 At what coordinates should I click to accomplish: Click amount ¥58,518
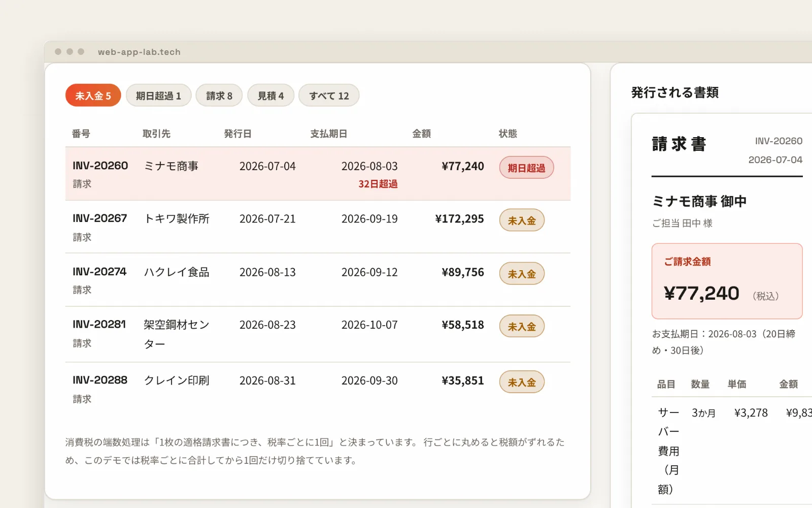463,325
